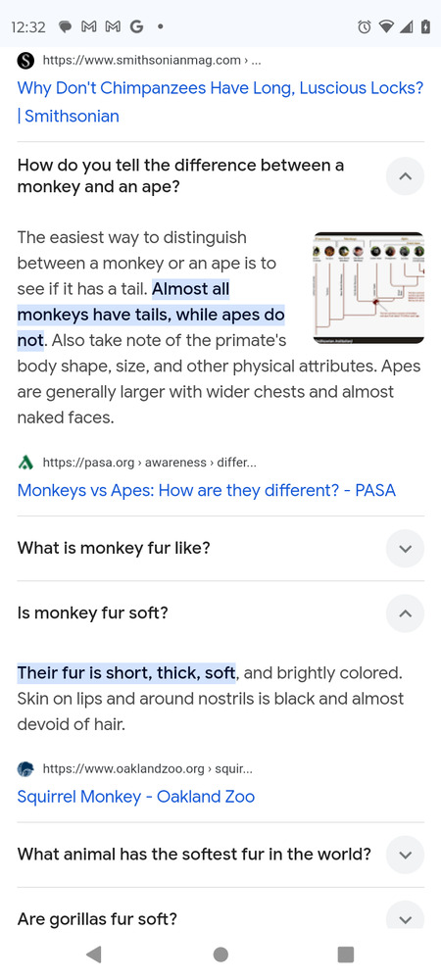Tap Android recent apps square button
The height and width of the screenshot is (980, 441).
pos(345,954)
